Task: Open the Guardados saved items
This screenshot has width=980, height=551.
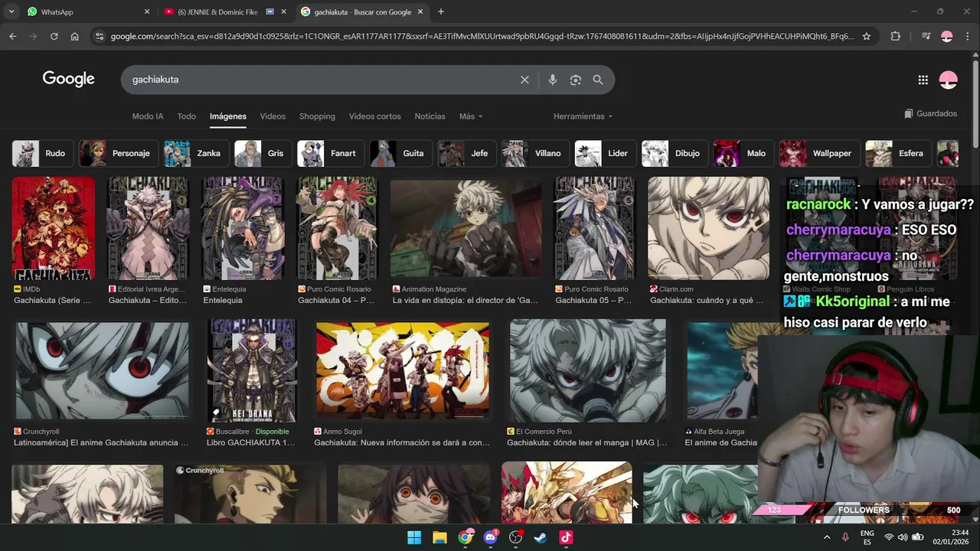Action: (x=930, y=113)
